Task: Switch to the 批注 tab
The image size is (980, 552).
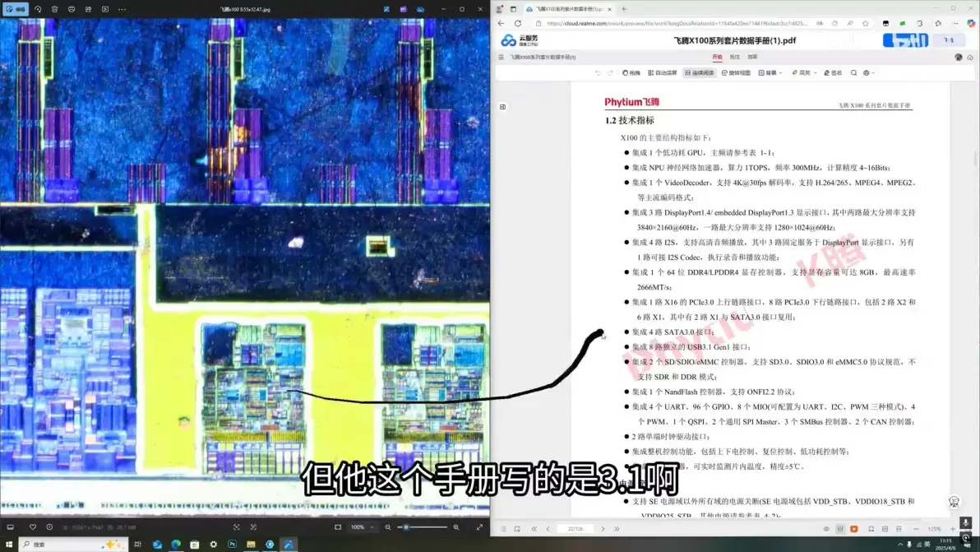Action: coord(735,57)
